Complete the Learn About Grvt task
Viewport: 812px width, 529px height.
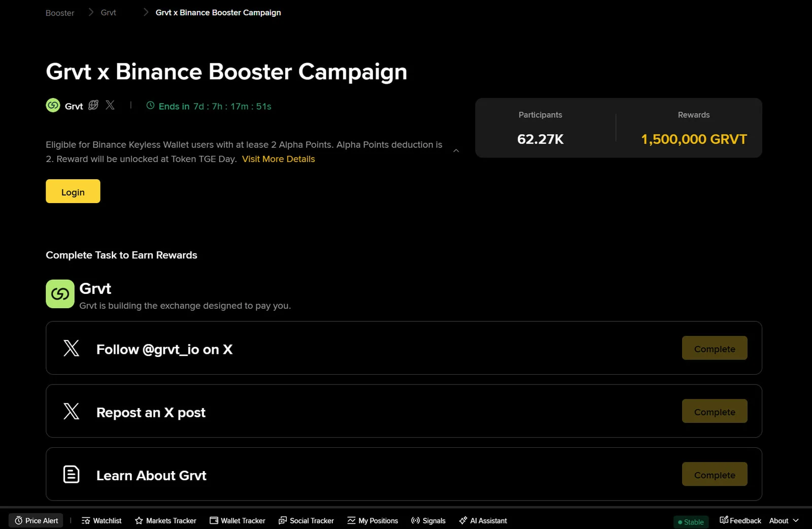pos(715,474)
